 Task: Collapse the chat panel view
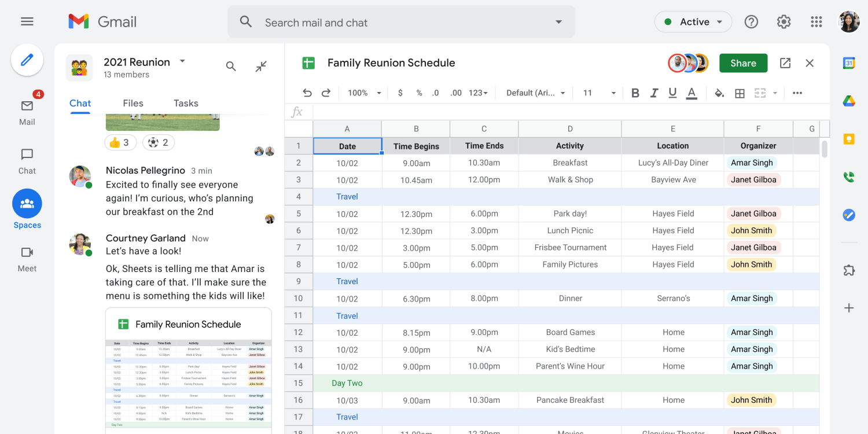(x=261, y=67)
